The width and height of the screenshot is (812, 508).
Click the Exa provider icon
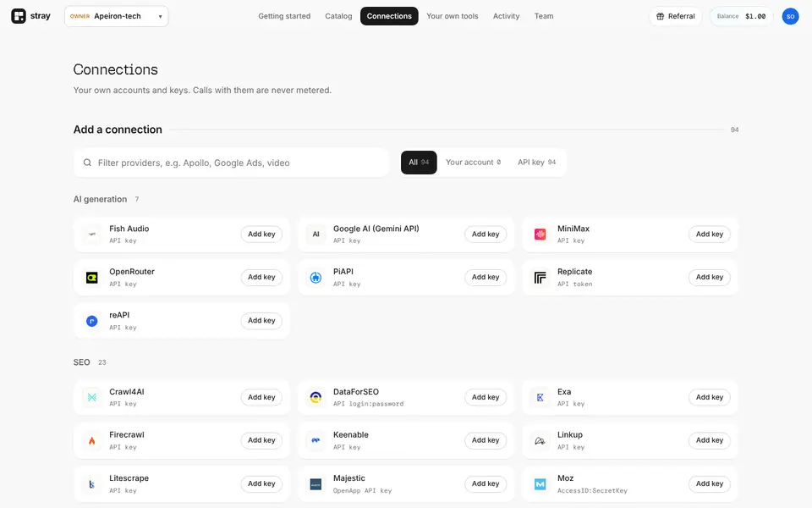pyautogui.click(x=540, y=397)
